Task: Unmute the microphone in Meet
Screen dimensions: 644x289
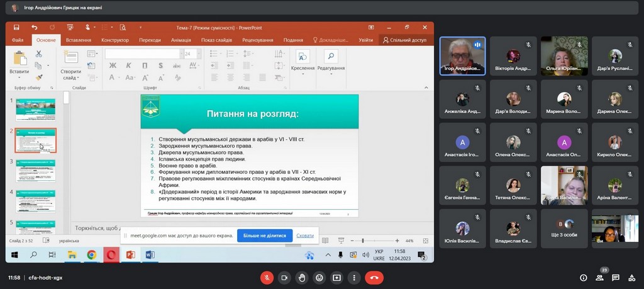Action: pyautogui.click(x=267, y=278)
